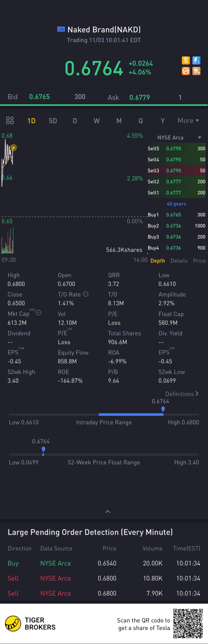The width and height of the screenshot is (208, 644).
Task: Switch to the Price tab
Action: click(199, 261)
